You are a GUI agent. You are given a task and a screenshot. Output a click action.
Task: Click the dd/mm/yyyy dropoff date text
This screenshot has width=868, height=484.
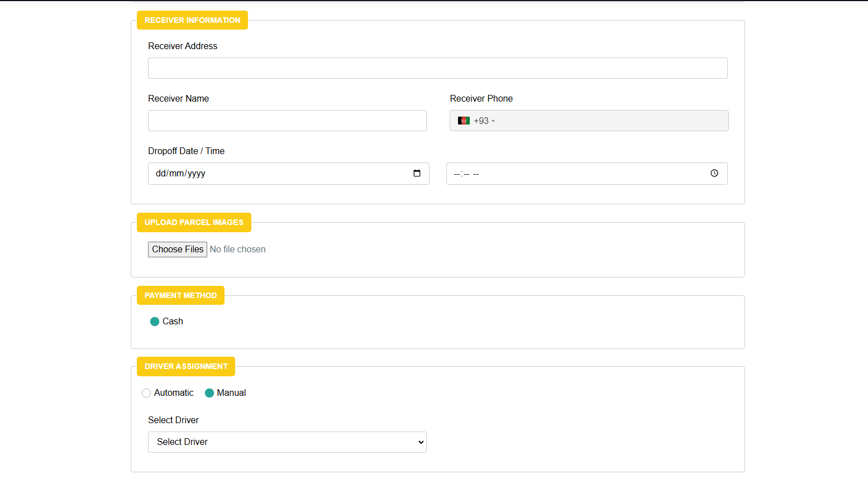tap(181, 174)
